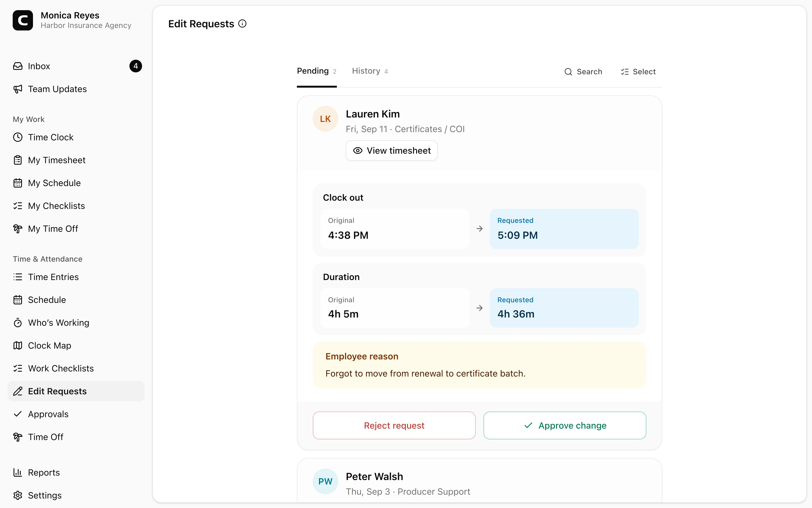Click the My Time Off palm icon
The image size is (812, 508).
coord(18,229)
